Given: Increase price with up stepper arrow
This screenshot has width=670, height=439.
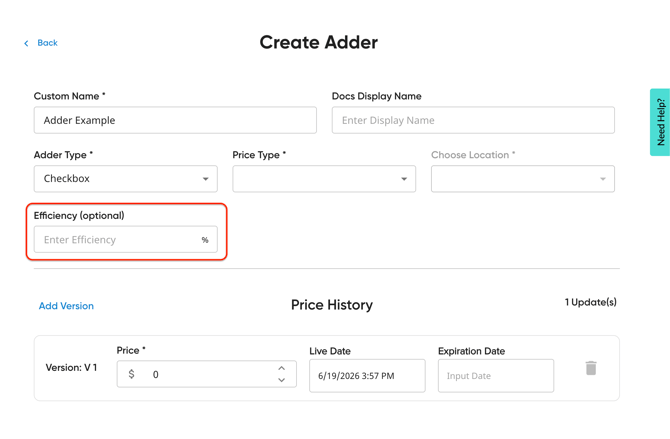Looking at the screenshot, I should click(x=281, y=368).
